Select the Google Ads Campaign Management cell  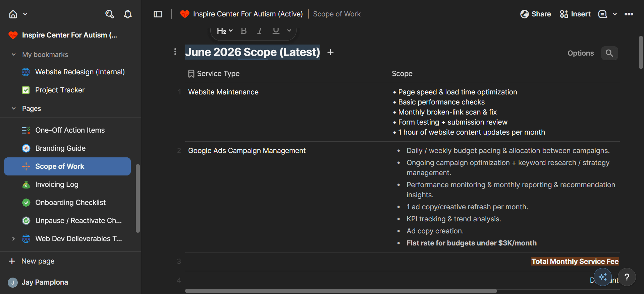tap(287, 197)
